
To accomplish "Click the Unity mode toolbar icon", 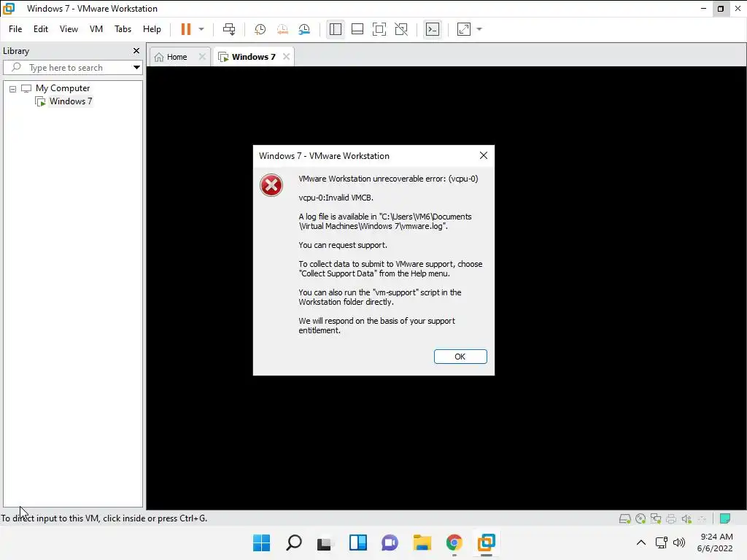I will click(401, 29).
